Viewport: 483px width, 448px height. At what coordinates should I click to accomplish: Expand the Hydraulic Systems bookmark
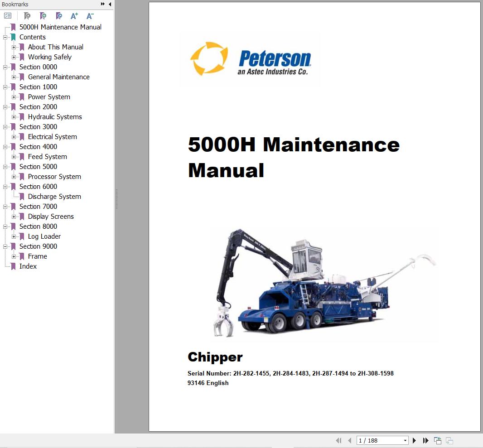point(14,117)
